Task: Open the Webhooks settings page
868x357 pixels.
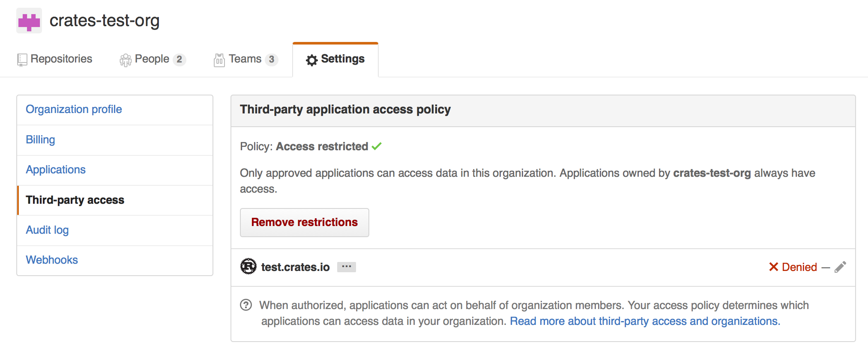Action: tap(52, 260)
